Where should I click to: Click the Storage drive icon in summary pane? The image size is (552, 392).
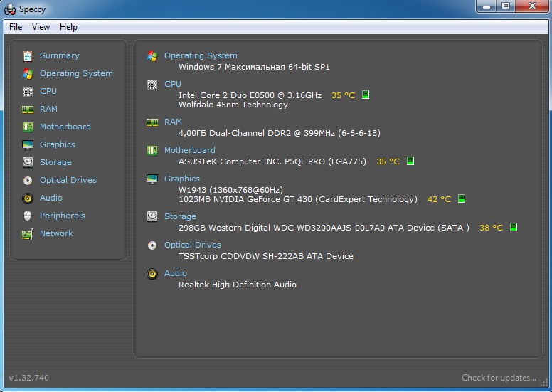pyautogui.click(x=152, y=216)
